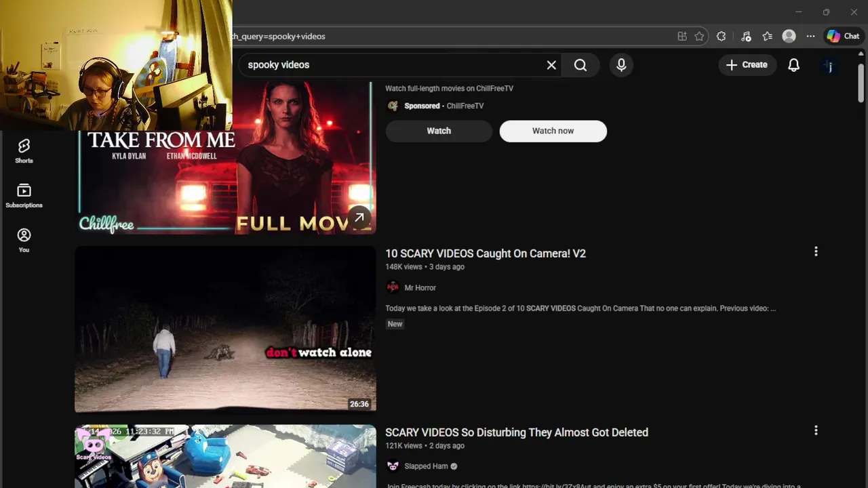Start voice search with the microphone
This screenshot has height=488, width=868.
pos(621,65)
